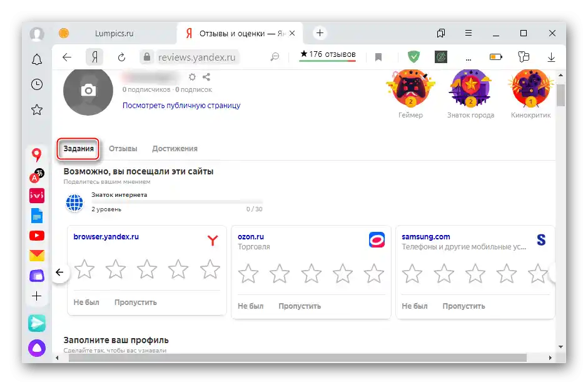This screenshot has width=588, height=385.
Task: Open Yandex Mail from the sidebar
Action: pyautogui.click(x=37, y=255)
